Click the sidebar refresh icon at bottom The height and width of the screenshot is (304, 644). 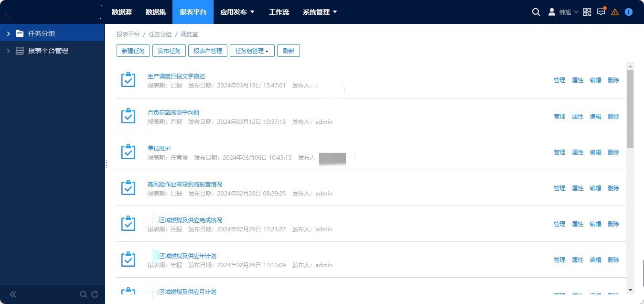95,294
